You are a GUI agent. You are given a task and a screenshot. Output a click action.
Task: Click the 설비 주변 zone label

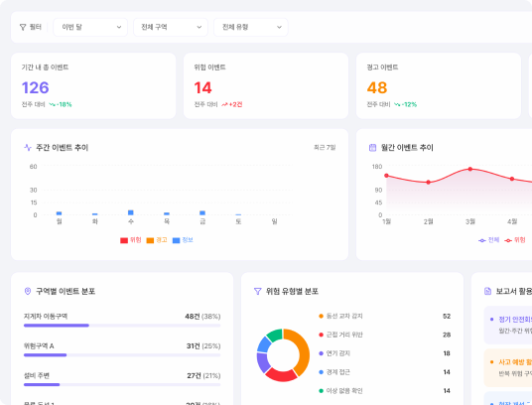[x=37, y=375]
